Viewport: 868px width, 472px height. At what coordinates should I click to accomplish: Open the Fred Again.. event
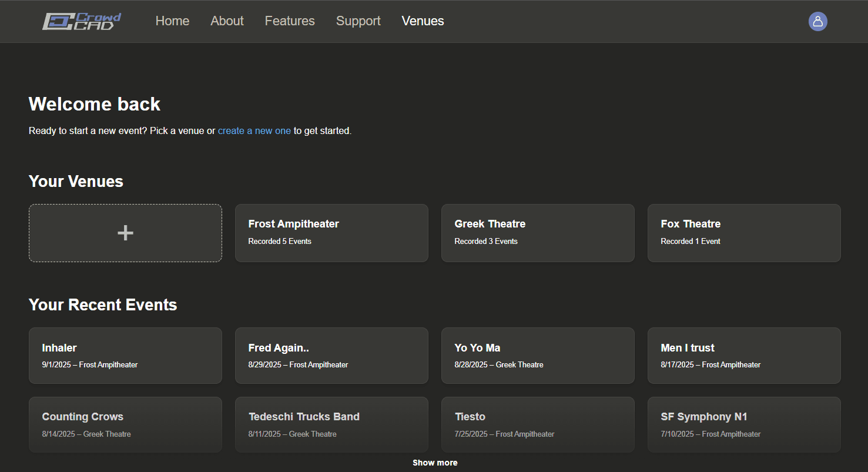(331, 356)
